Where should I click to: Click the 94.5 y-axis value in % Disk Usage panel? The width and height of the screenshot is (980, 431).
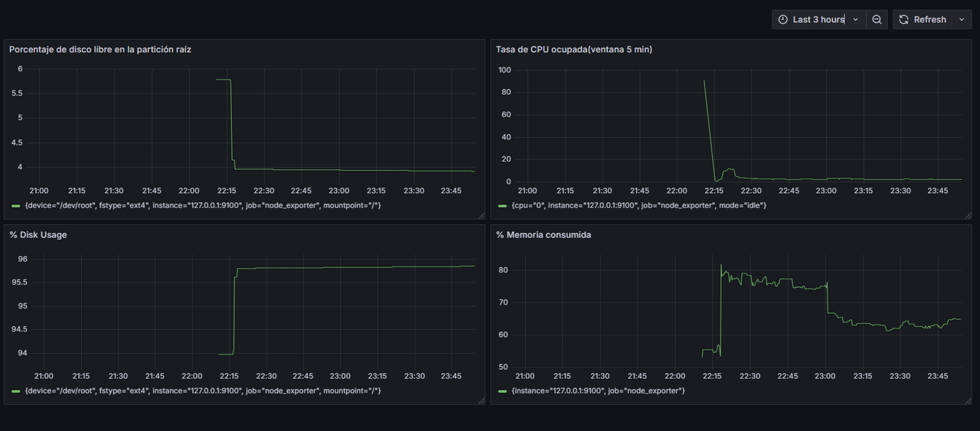pyautogui.click(x=20, y=329)
